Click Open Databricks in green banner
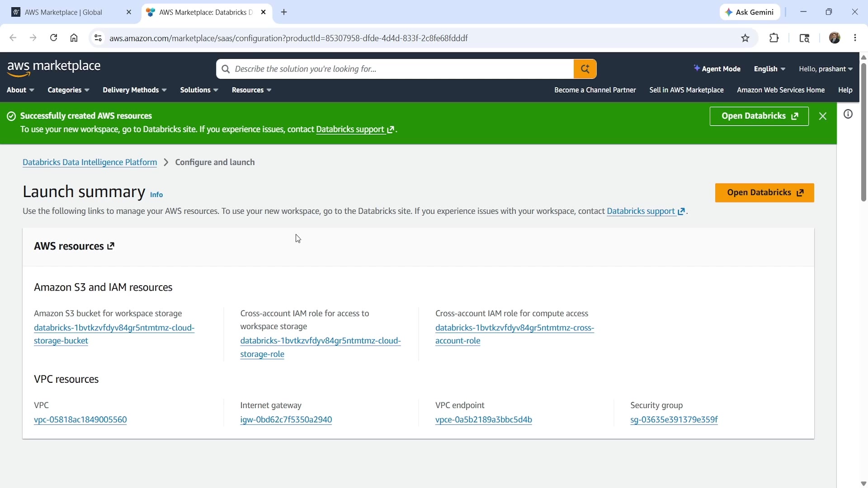Screen dimensions: 868x488 tap(759, 116)
